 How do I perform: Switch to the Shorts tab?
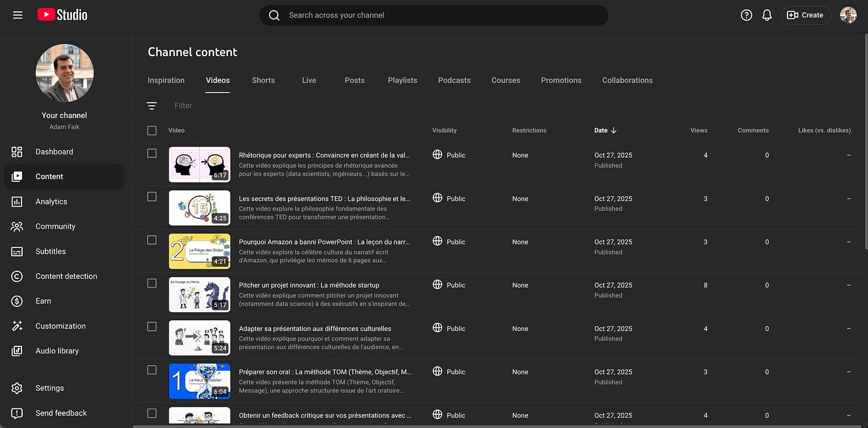[x=263, y=80]
